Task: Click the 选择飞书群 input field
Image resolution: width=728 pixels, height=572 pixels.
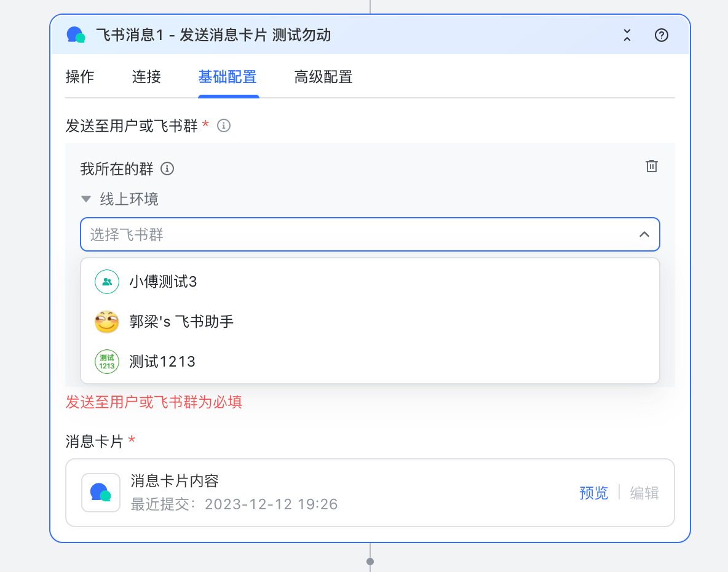Action: pos(370,234)
